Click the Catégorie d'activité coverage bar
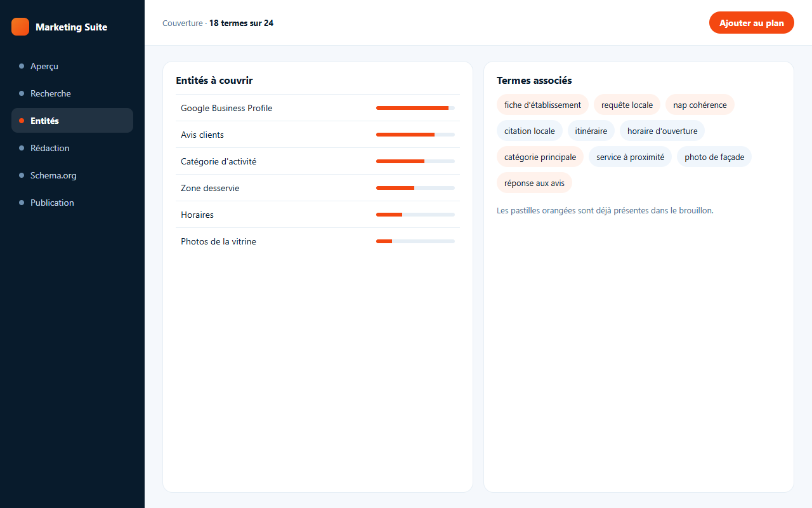The height and width of the screenshot is (508, 812). [x=416, y=161]
